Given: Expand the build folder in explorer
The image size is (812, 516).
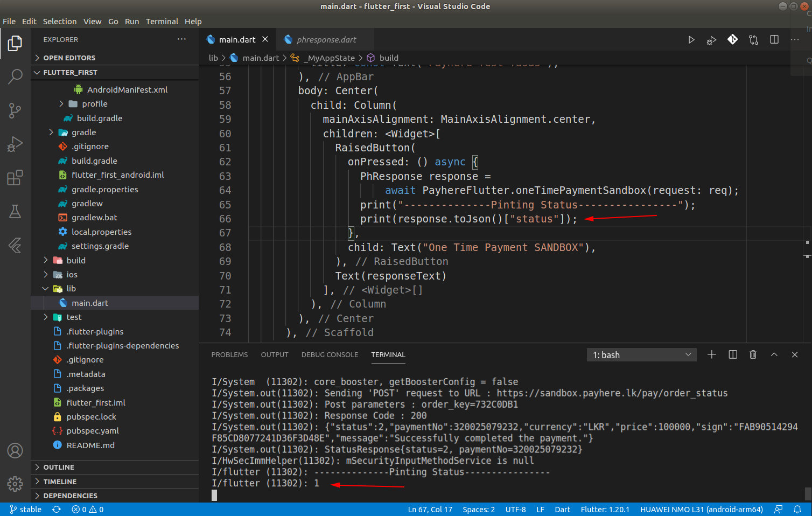Looking at the screenshot, I should coord(76,260).
